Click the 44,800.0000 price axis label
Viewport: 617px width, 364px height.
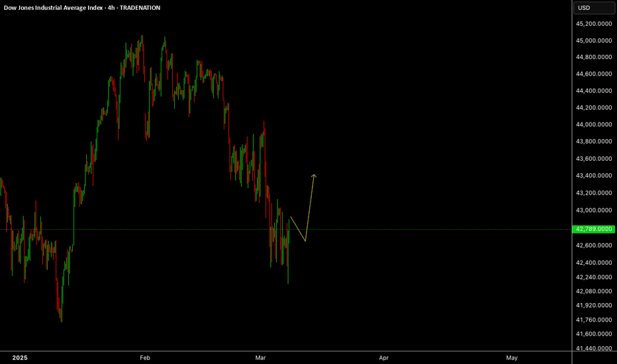pyautogui.click(x=594, y=57)
